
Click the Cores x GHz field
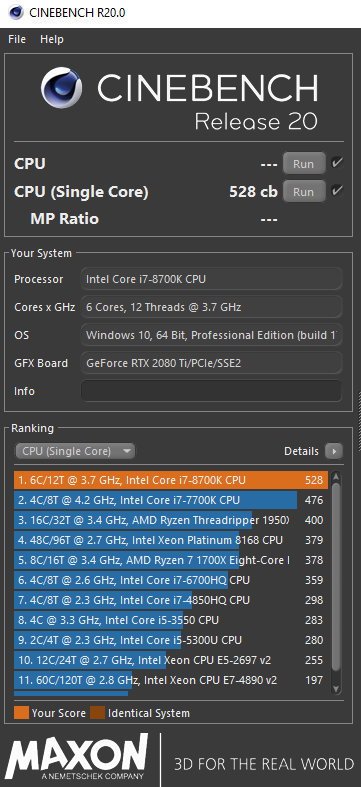point(211,307)
